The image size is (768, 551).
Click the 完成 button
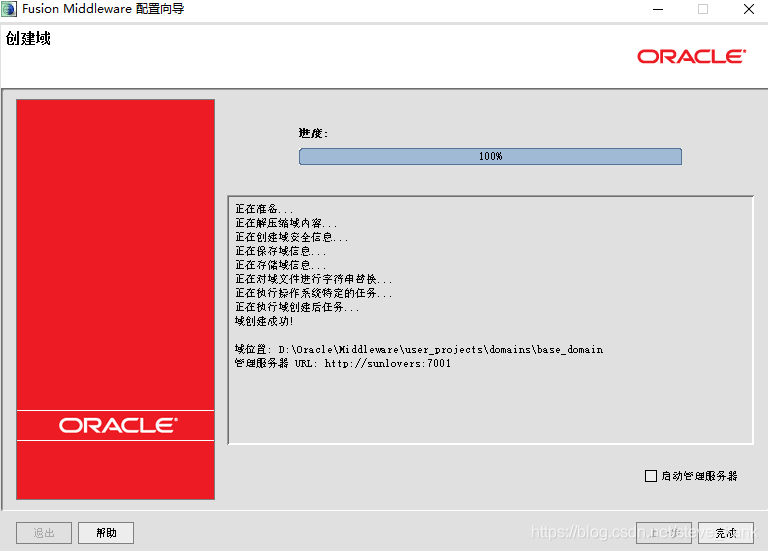725,533
